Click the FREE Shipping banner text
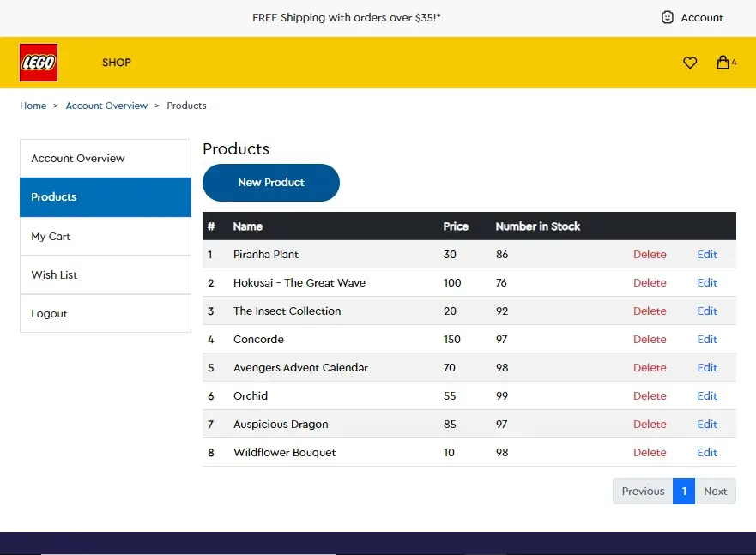The height and width of the screenshot is (555, 756). (x=346, y=18)
